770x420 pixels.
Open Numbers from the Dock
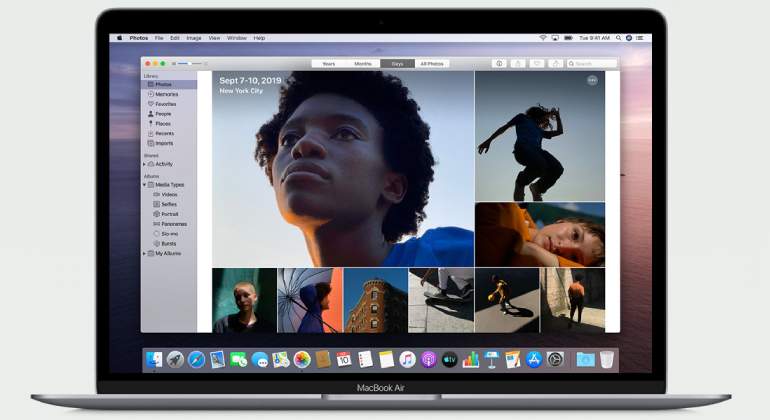tap(470, 360)
